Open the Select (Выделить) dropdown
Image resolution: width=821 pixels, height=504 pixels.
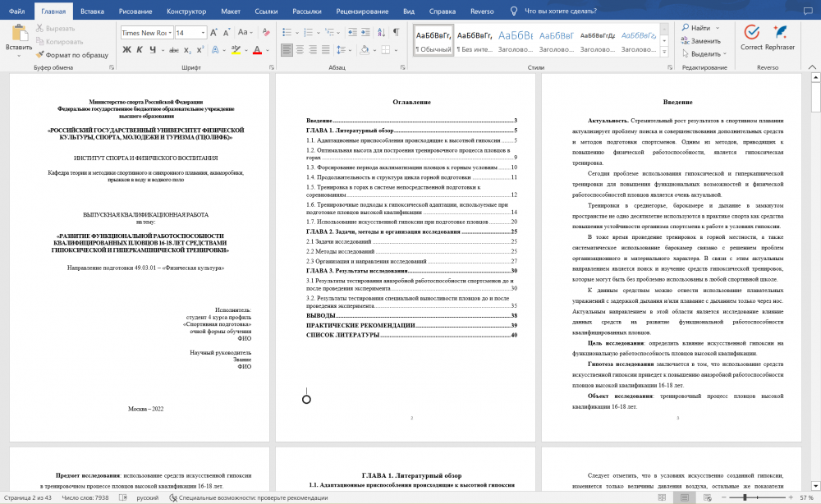[x=704, y=54]
